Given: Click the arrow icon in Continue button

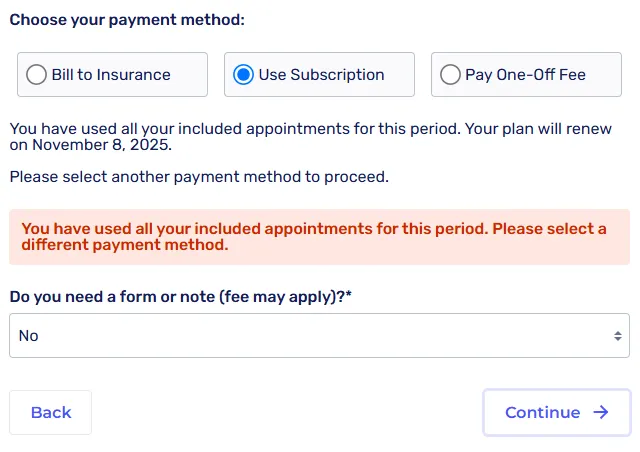Looking at the screenshot, I should pos(601,413).
